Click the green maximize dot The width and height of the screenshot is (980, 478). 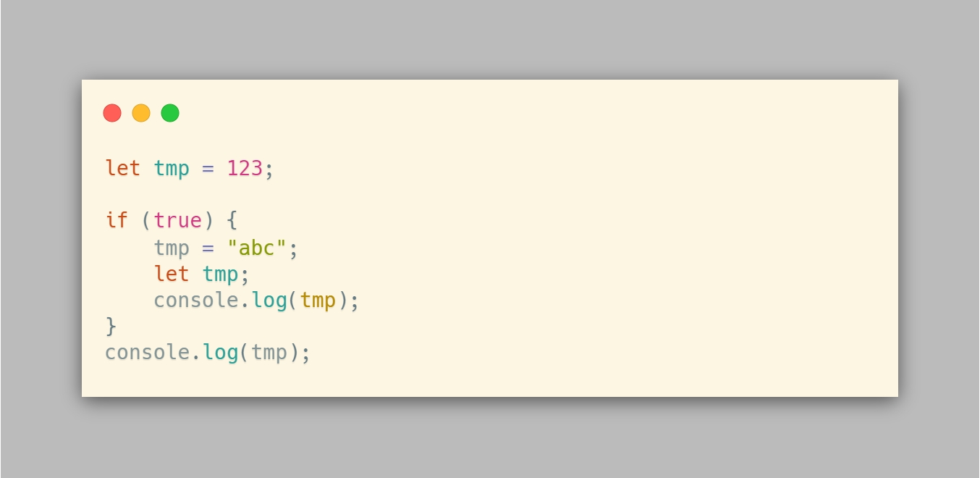(170, 113)
